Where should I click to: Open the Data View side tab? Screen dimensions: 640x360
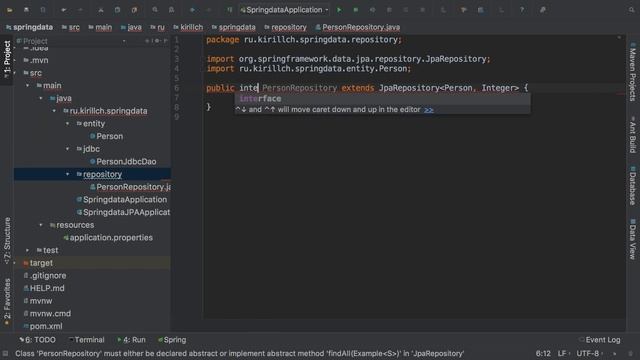(633, 240)
